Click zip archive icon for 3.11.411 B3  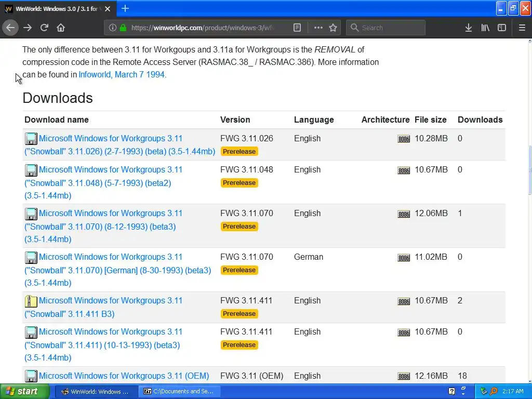[x=31, y=301]
